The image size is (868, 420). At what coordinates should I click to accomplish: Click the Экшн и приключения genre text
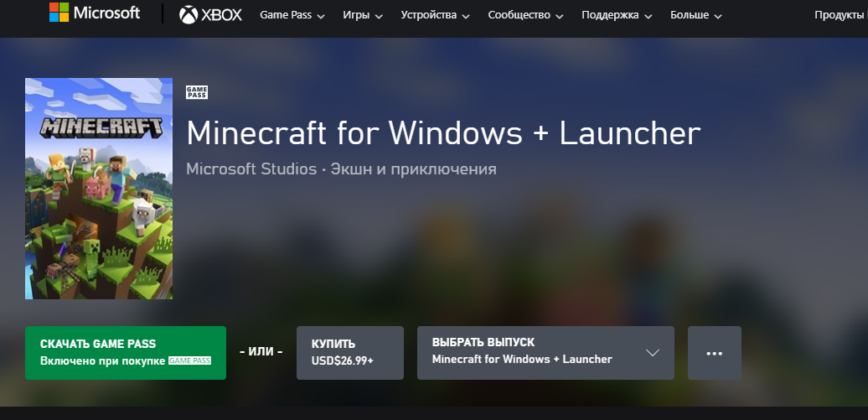pos(414,169)
